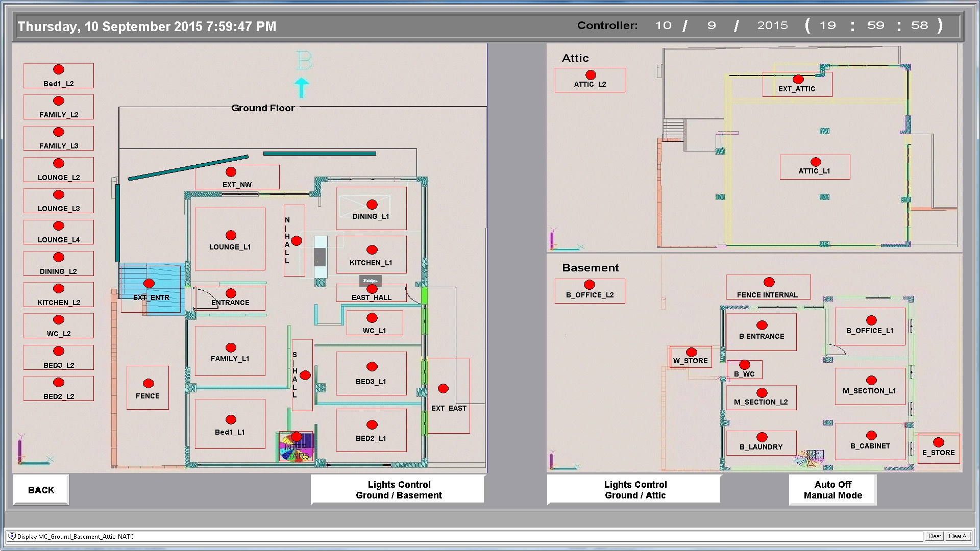Click the Clear button in status bar

coord(934,536)
